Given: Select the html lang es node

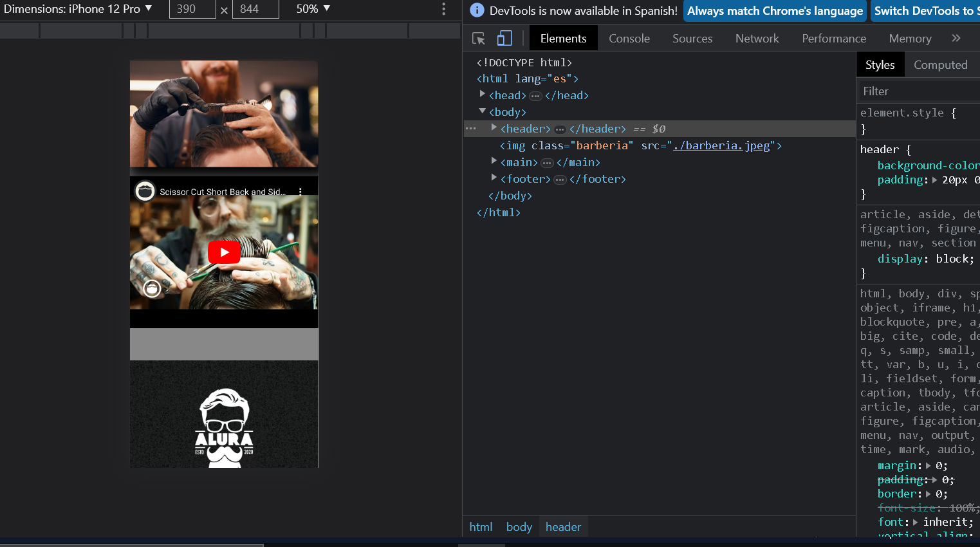Looking at the screenshot, I should pos(528,79).
